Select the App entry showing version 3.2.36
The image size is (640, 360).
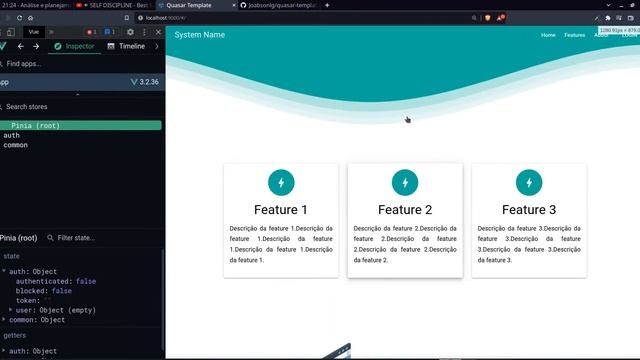82,82
